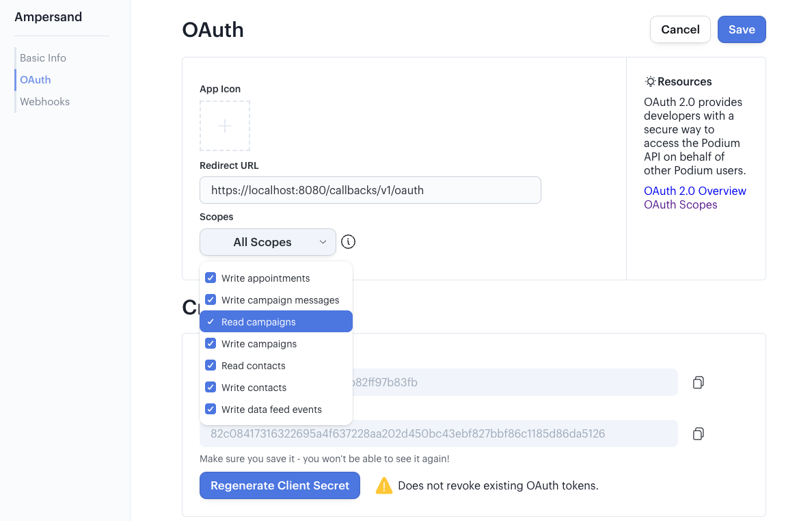The height and width of the screenshot is (523, 812).
Task: Click the Scopes info circle icon
Action: click(348, 242)
